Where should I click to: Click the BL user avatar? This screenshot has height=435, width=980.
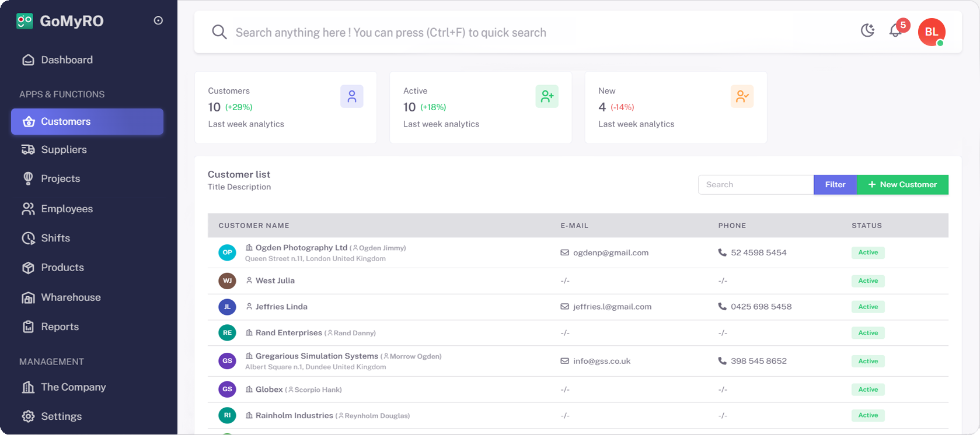[x=931, y=32]
